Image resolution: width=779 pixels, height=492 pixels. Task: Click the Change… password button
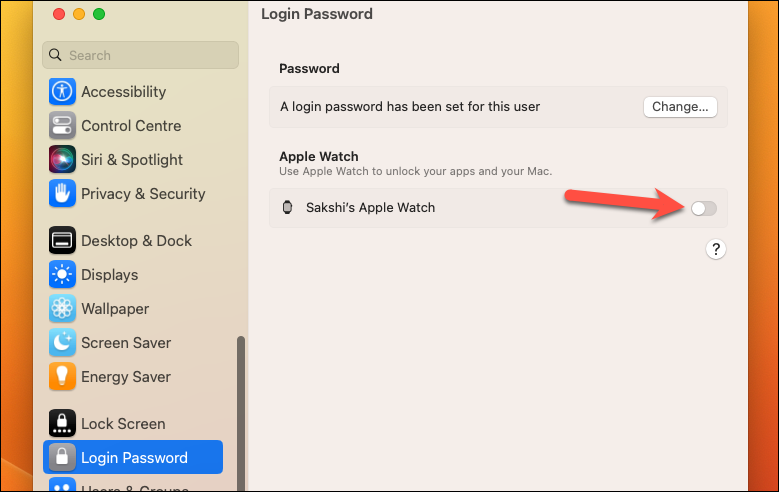[x=680, y=107]
